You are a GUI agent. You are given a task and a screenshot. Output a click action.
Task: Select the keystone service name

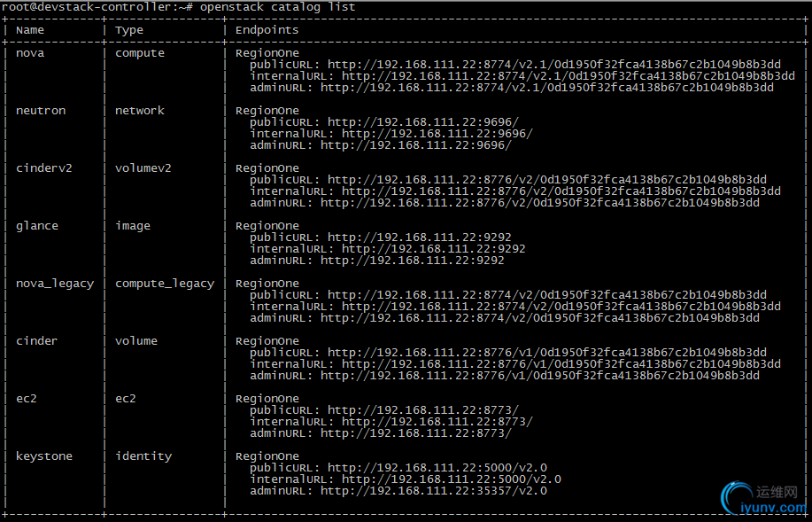pos(44,456)
